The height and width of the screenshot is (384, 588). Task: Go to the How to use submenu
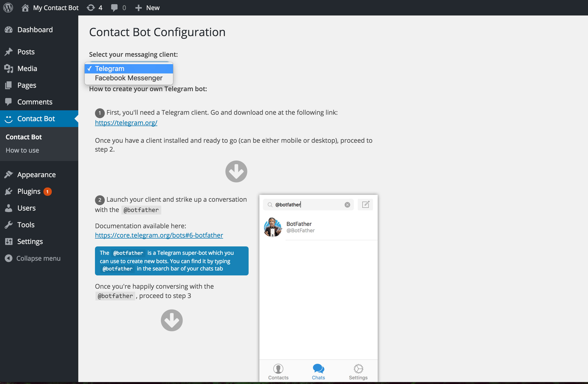coord(22,150)
